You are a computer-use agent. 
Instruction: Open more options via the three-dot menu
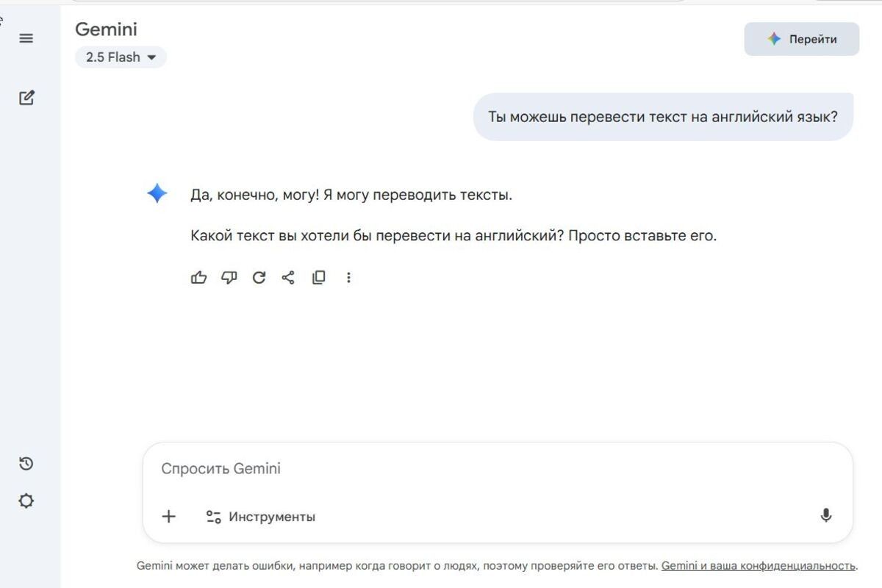click(x=348, y=277)
